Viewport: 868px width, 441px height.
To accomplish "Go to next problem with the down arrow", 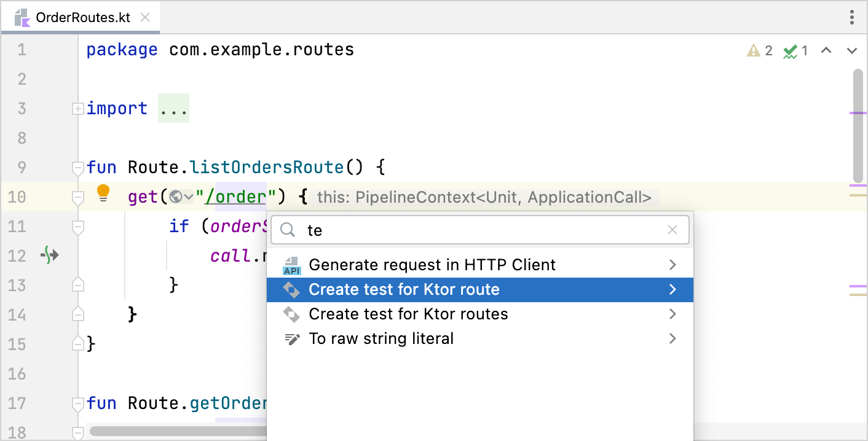I will tap(851, 50).
